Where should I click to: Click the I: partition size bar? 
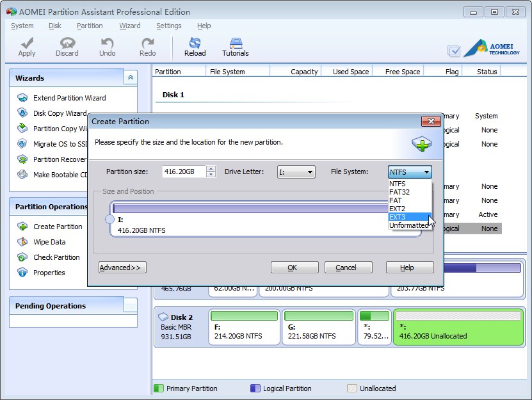[x=250, y=208]
